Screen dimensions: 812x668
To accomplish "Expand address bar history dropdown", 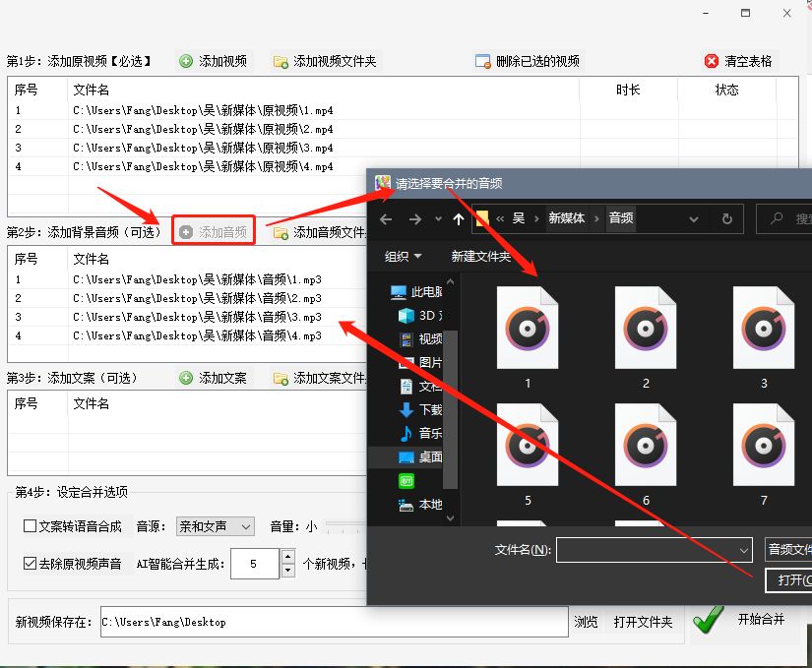I will coord(694,219).
